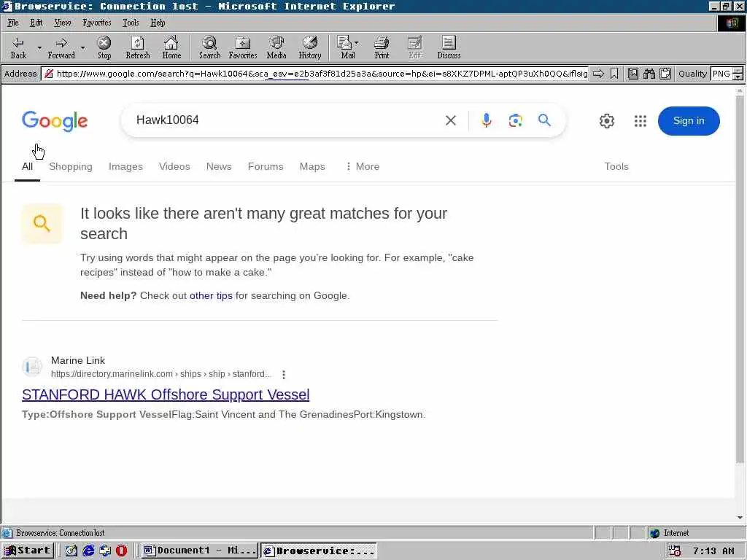
Task: Select the All results tab
Action: [27, 167]
